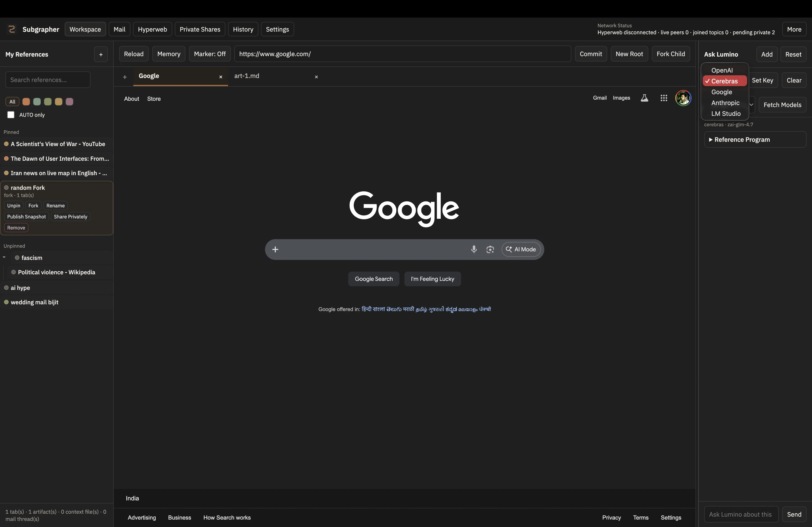812x527 pixels.
Task: Click the Subgrapher logo icon
Action: click(12, 29)
